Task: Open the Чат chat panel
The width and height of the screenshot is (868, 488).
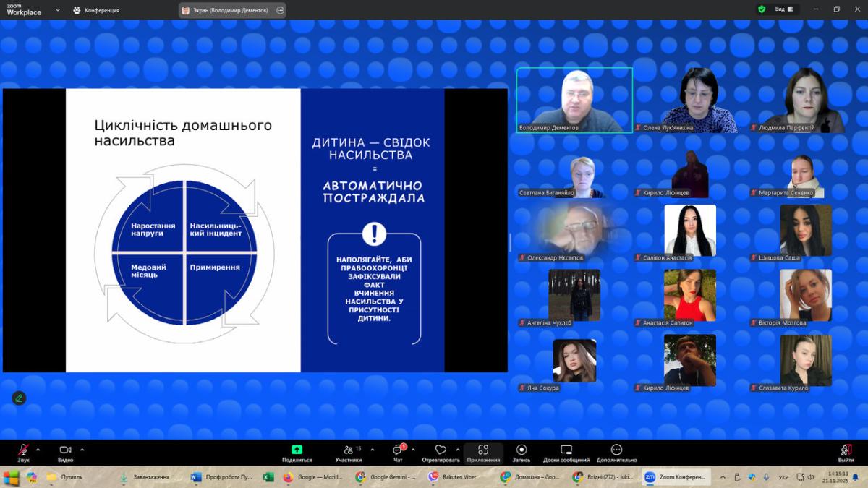Action: tap(398, 450)
